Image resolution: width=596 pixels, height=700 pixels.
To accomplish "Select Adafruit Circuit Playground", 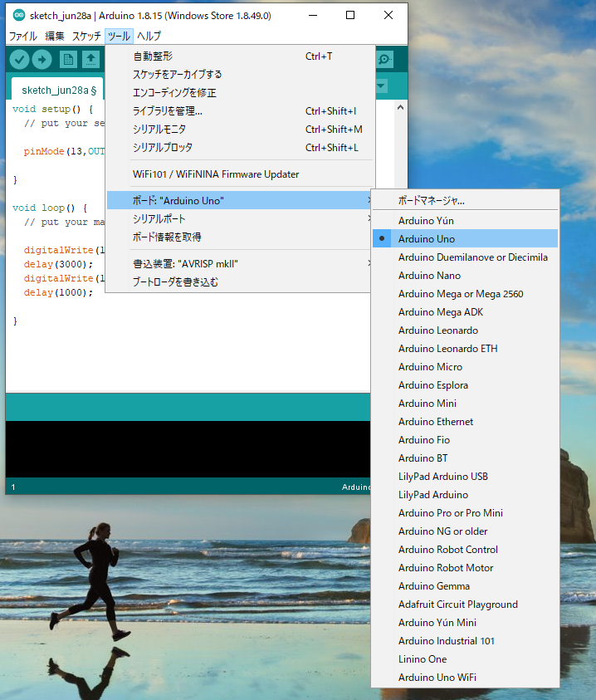I will pyautogui.click(x=465, y=605).
